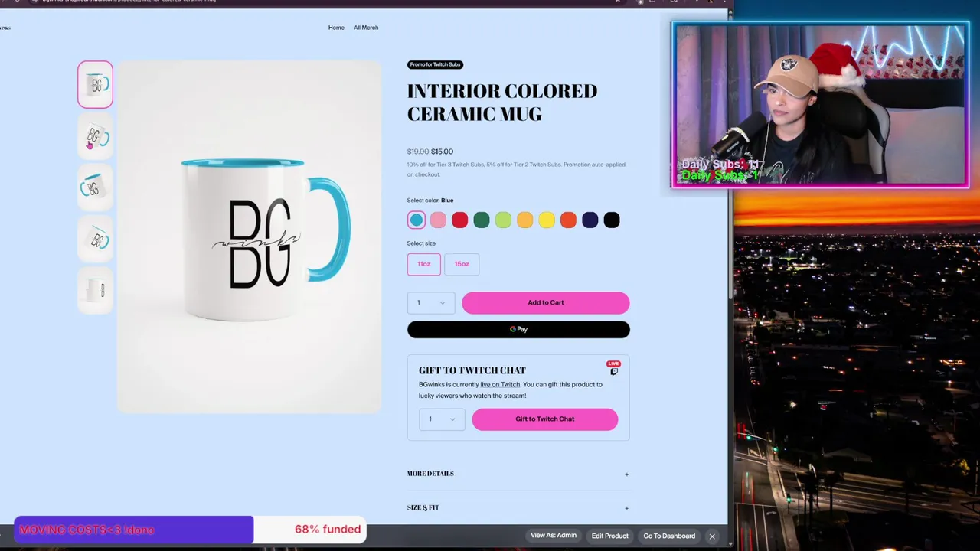Select the orange-yellow color swatch
This screenshot has width=980, height=551.
coord(524,220)
